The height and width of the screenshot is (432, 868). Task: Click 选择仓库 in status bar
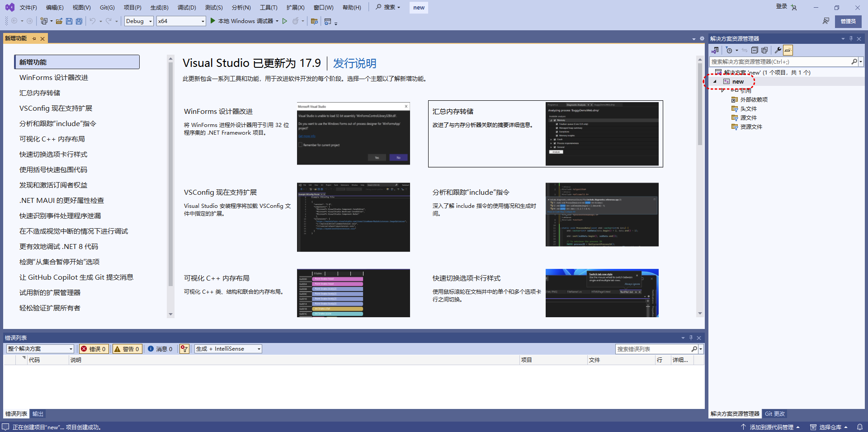click(829, 427)
